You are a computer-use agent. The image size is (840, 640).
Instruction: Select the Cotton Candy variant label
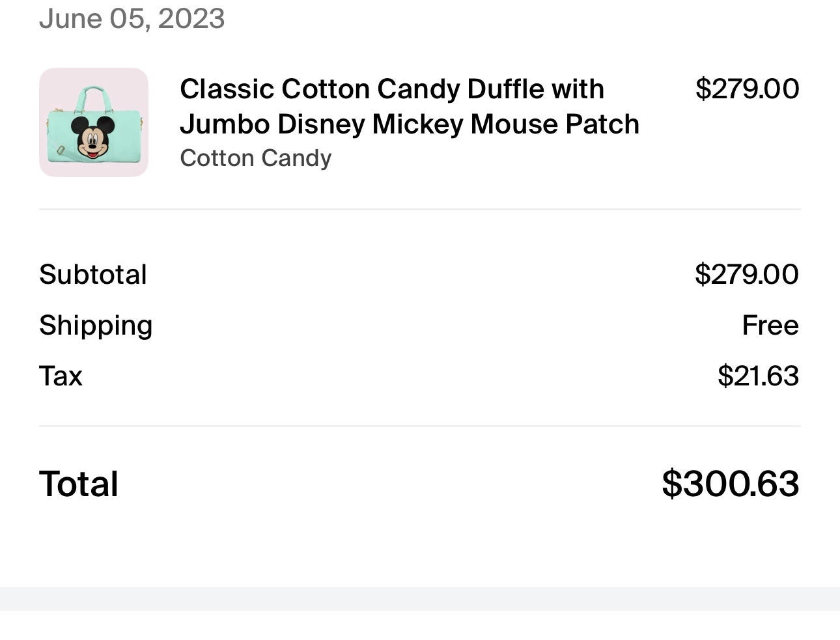[x=256, y=158]
